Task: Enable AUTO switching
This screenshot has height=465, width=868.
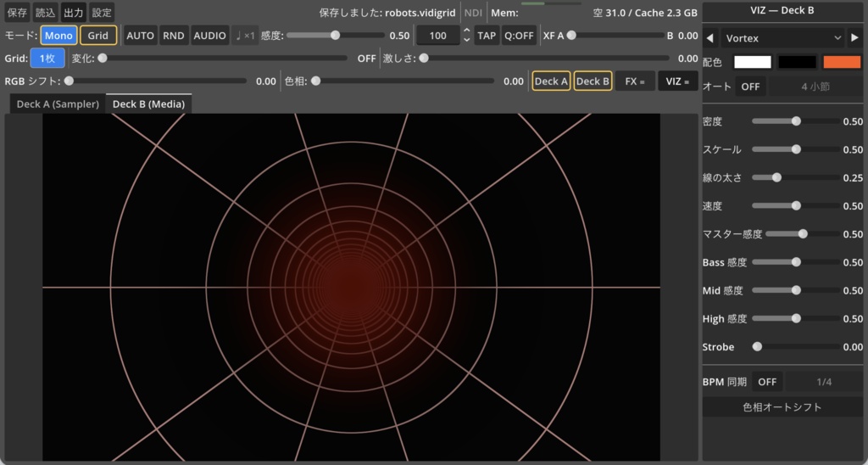Action: [x=140, y=36]
